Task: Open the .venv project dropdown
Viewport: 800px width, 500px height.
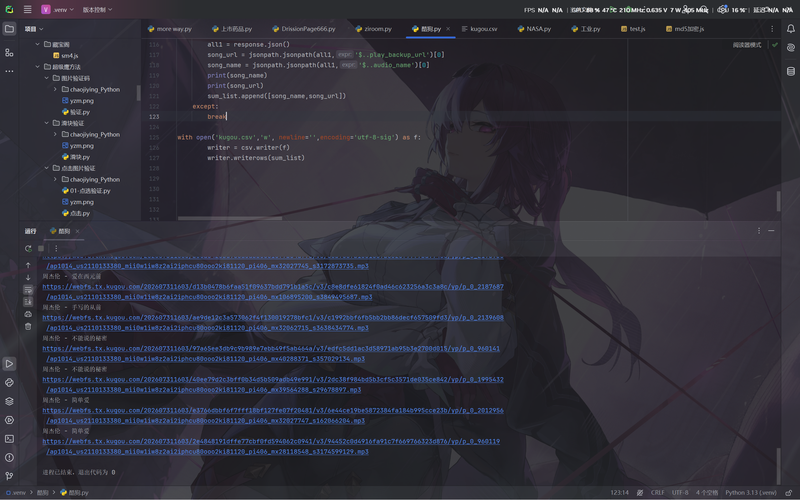Action: coord(58,9)
